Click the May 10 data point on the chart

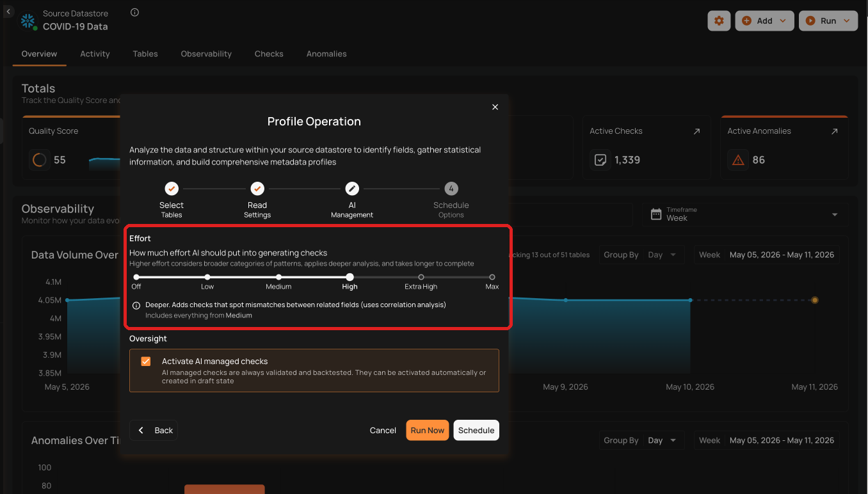pyautogui.click(x=691, y=300)
